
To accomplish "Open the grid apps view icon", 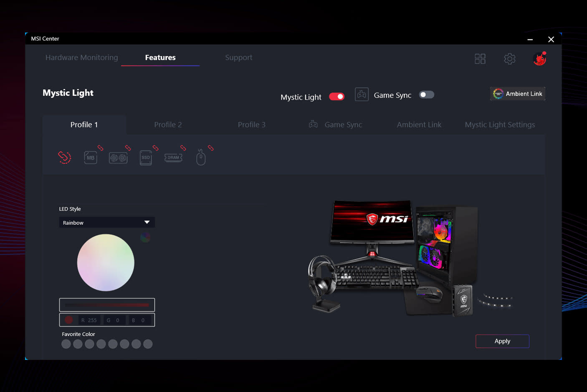I will (480, 59).
